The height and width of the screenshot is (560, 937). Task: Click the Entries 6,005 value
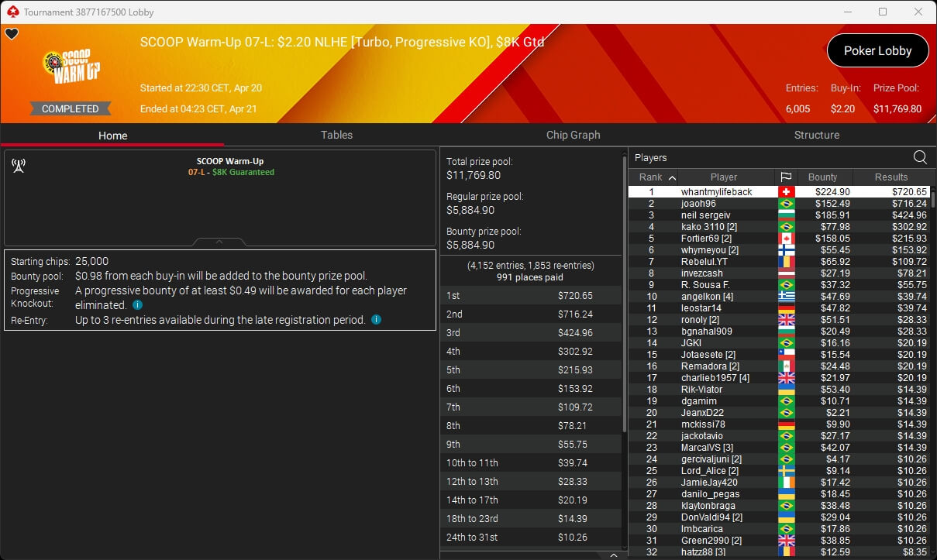coord(798,109)
